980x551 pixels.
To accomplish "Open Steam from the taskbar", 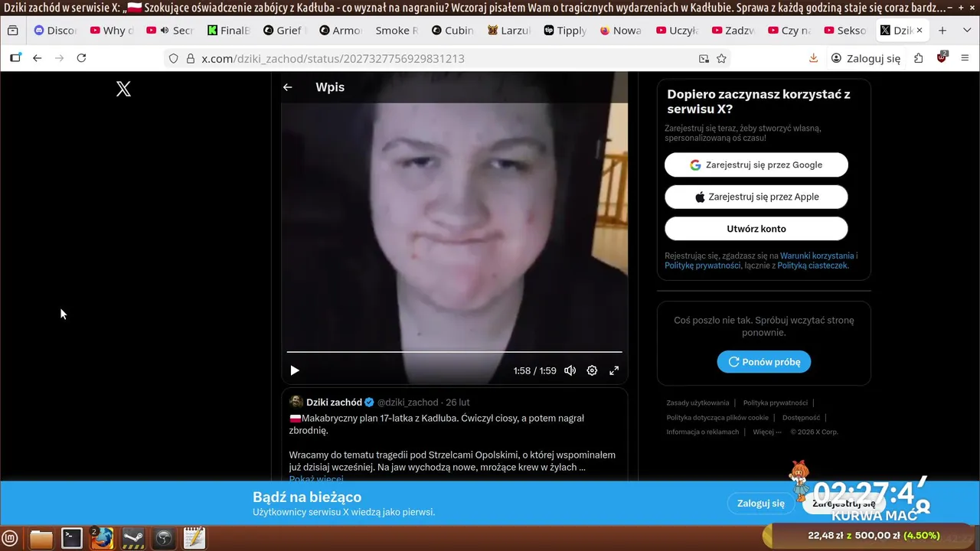I will 133,538.
